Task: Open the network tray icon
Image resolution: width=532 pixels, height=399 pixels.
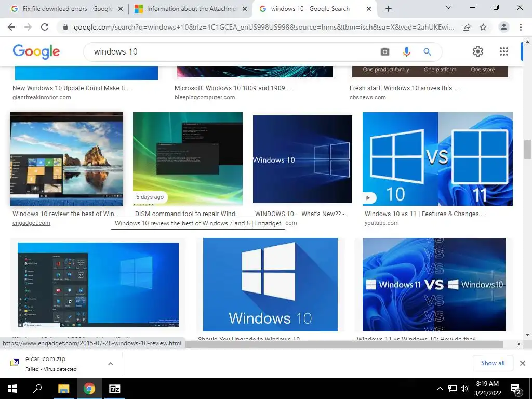Action: 453,389
